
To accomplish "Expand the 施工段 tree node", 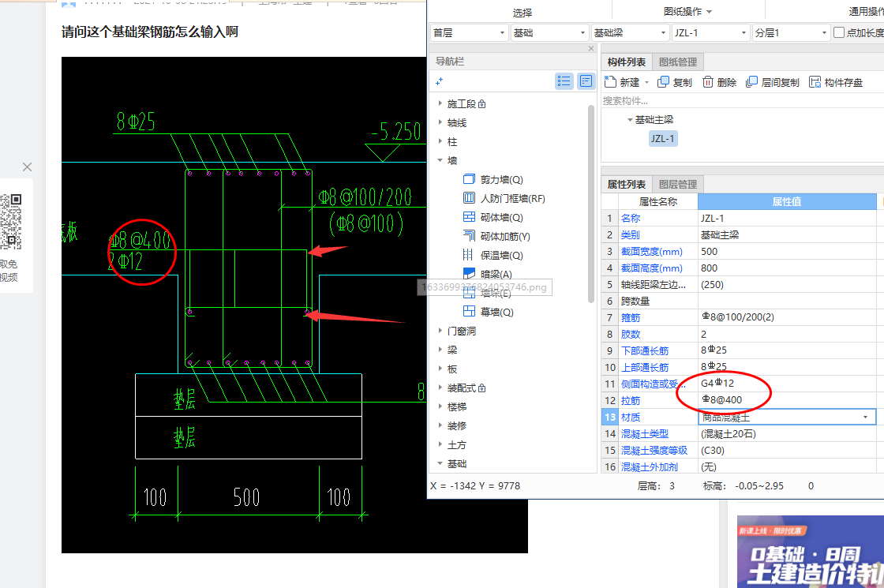I will [440, 103].
